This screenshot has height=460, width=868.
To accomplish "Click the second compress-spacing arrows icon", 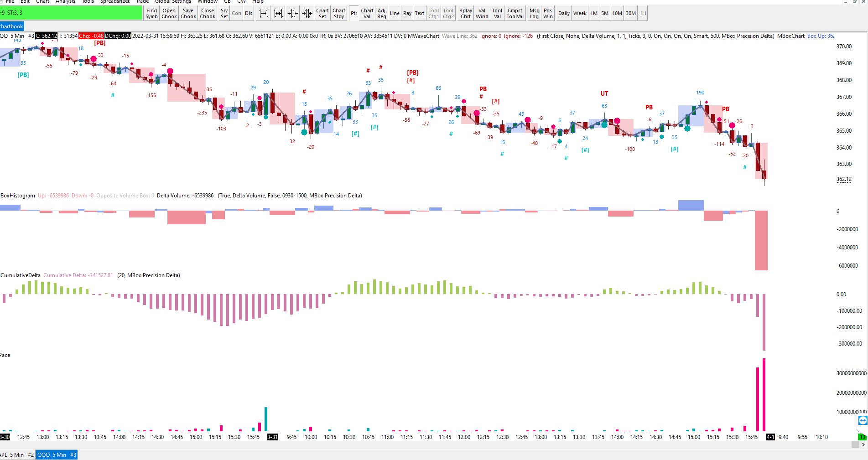I will 307,13.
